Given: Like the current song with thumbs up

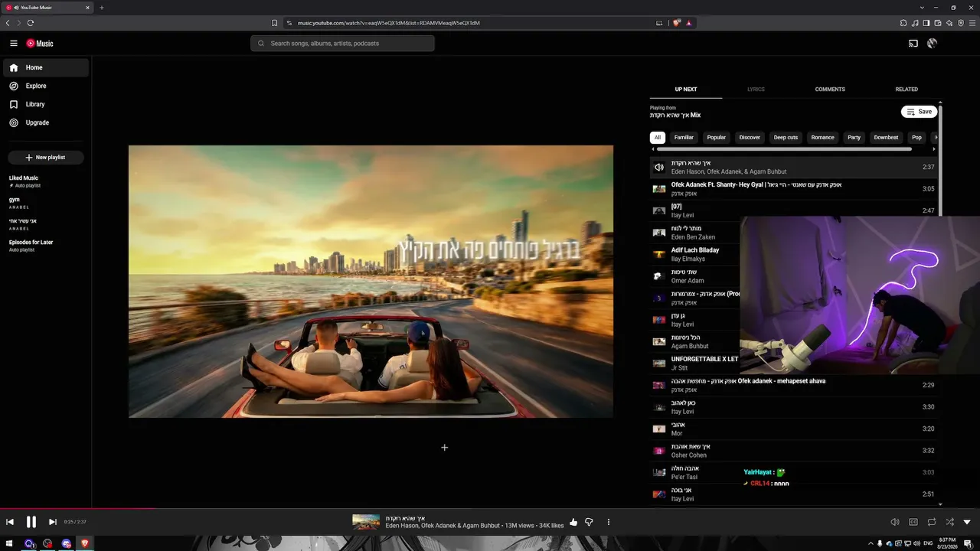Looking at the screenshot, I should point(573,522).
